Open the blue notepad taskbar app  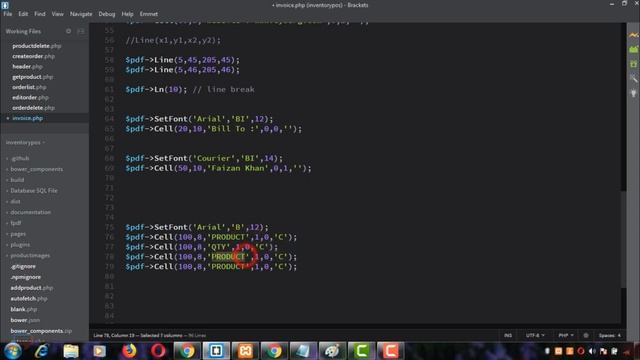tap(303, 351)
